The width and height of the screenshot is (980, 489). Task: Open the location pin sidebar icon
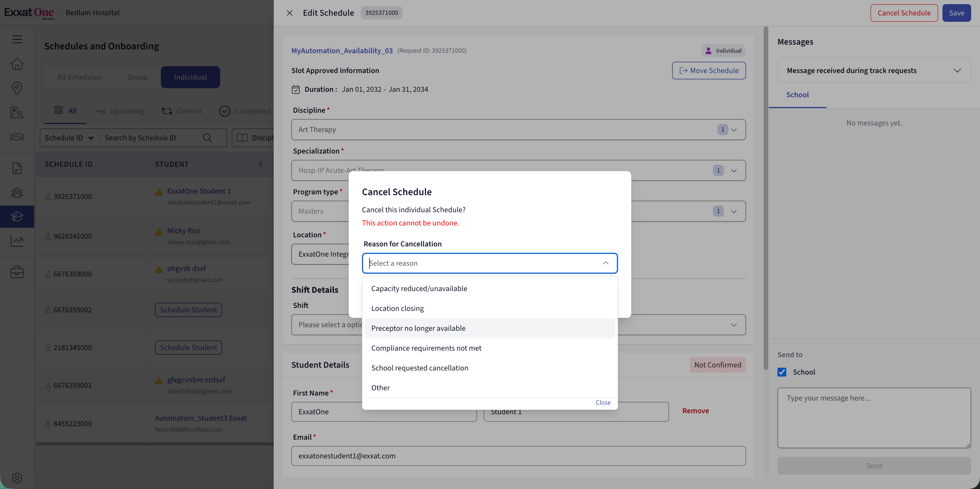(x=17, y=88)
